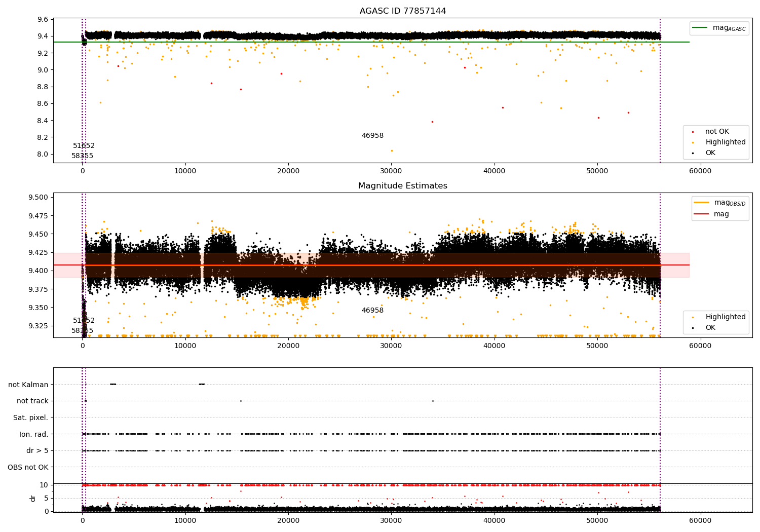Click the '8.0' y-tick on the top plot
Image resolution: width=760 pixels, height=532 pixels.
(x=44, y=154)
